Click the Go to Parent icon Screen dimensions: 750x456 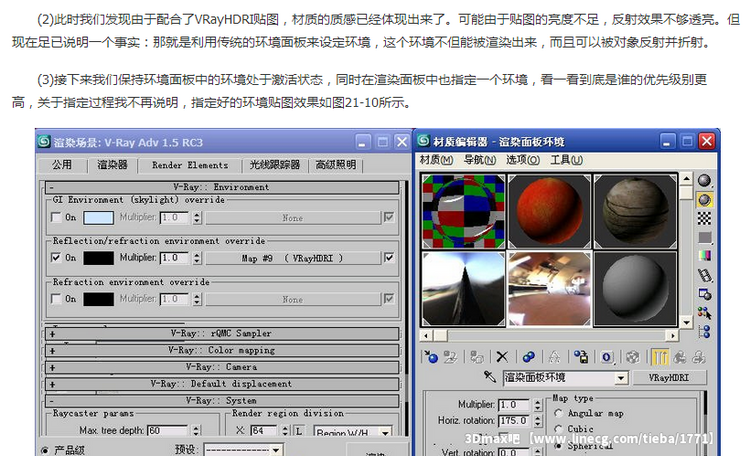point(679,357)
